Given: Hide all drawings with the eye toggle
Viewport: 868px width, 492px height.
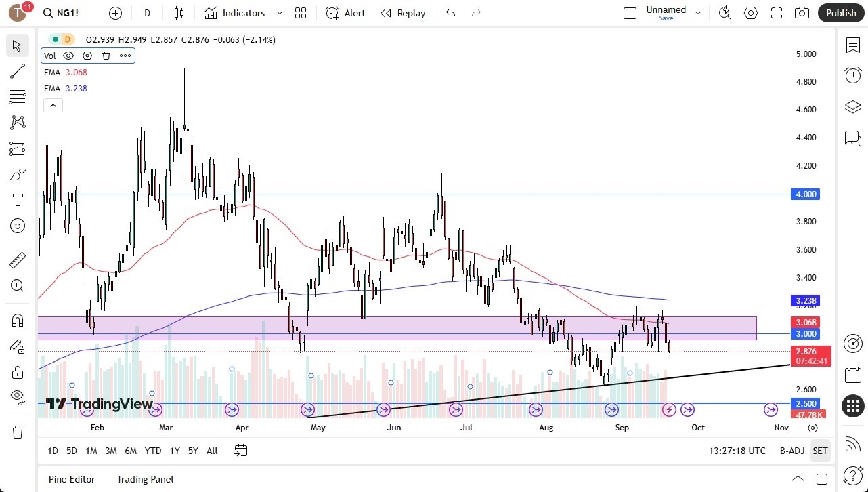Looking at the screenshot, I should pos(18,398).
